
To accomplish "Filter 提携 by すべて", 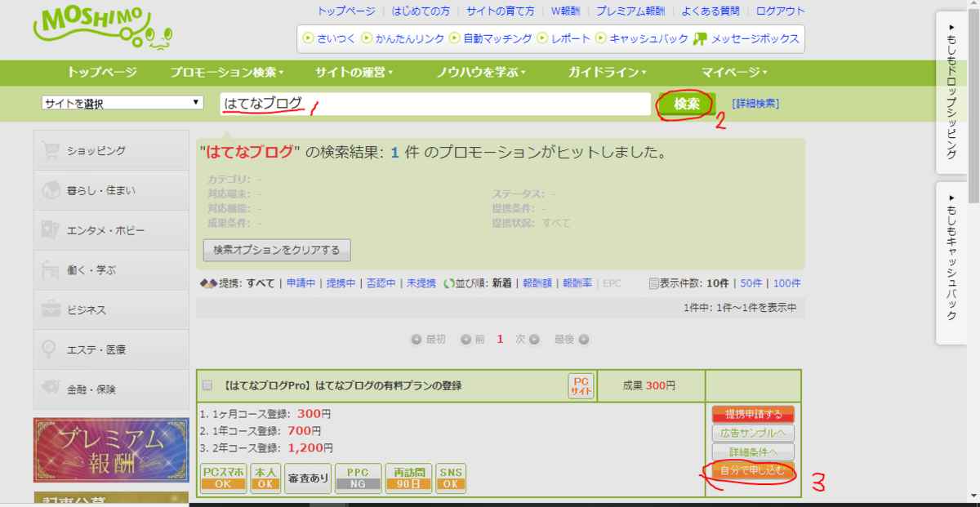I will tap(261, 283).
